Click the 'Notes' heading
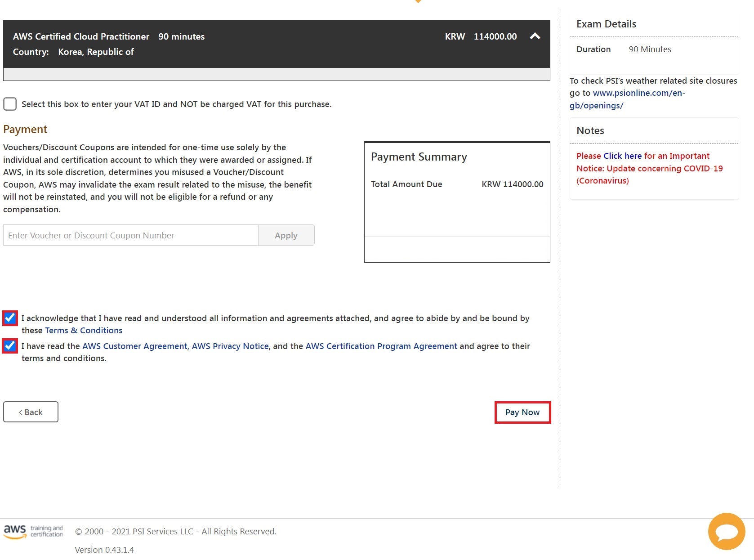The image size is (754, 560). pos(590,131)
